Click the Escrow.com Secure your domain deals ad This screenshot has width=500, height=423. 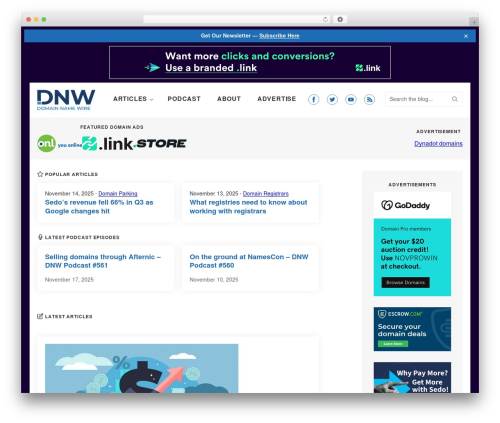pyautogui.click(x=412, y=329)
